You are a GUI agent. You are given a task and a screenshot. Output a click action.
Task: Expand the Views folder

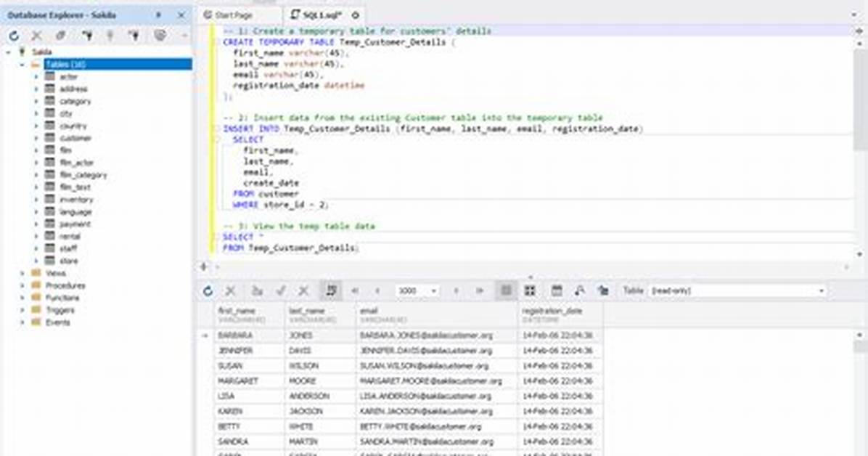coord(22,273)
